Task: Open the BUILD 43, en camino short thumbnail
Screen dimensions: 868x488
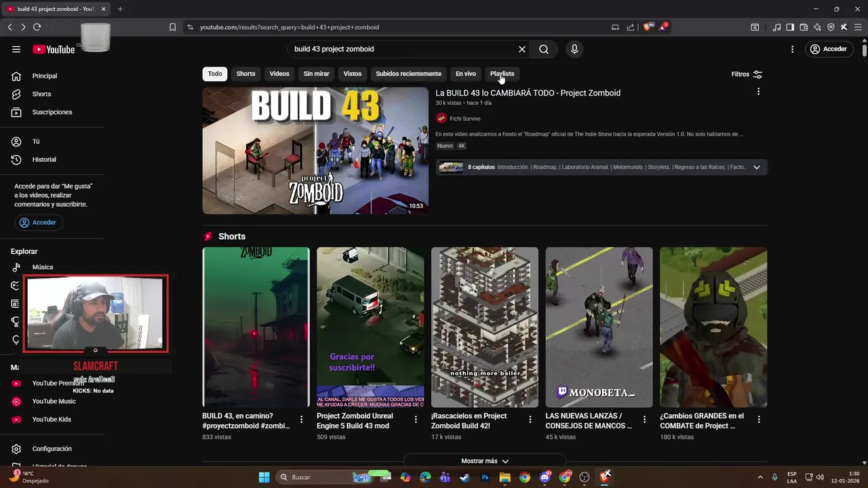Action: (256, 327)
